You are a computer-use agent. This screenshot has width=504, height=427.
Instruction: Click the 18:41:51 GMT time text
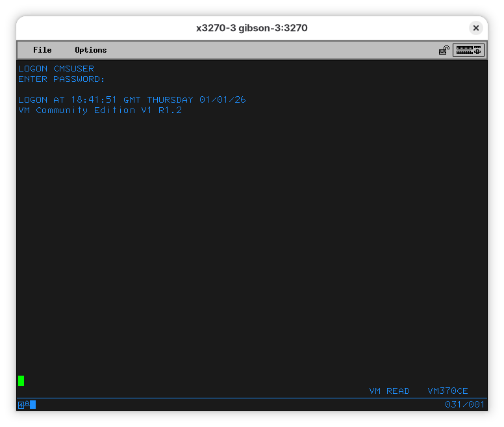tap(105, 100)
